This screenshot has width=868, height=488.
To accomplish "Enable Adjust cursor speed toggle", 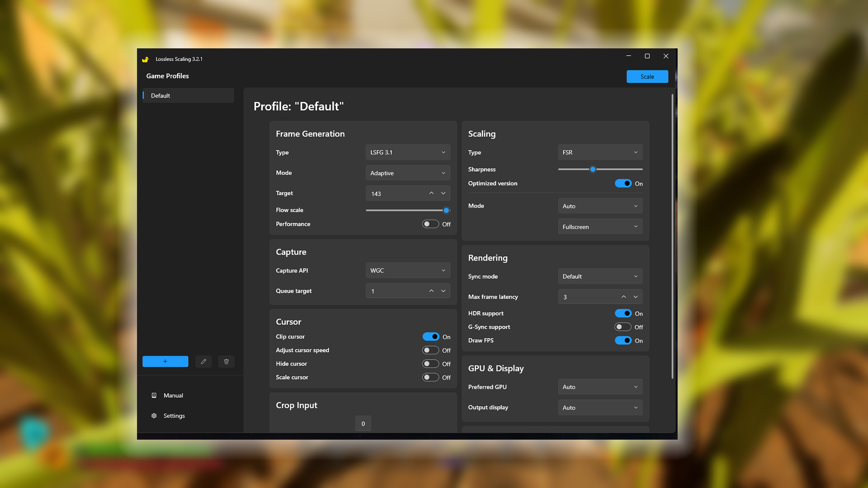I will (x=430, y=350).
